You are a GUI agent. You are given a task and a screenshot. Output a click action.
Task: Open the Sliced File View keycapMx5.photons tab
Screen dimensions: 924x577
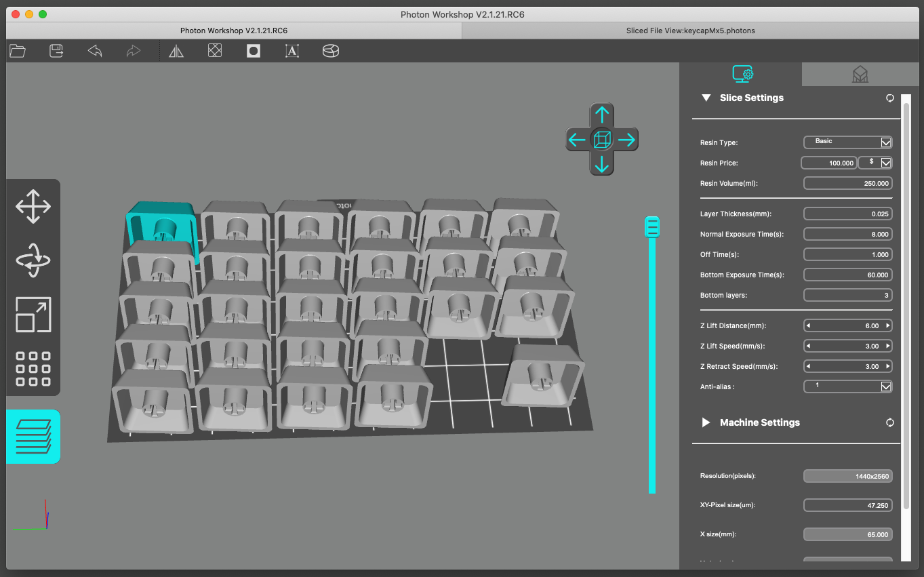(690, 31)
